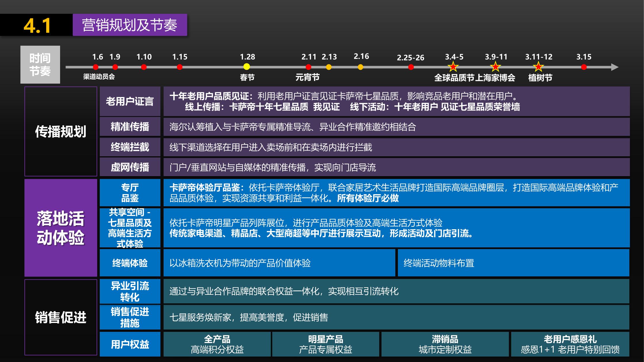Click the 通过与异业合作品牌 description row

click(x=396, y=291)
